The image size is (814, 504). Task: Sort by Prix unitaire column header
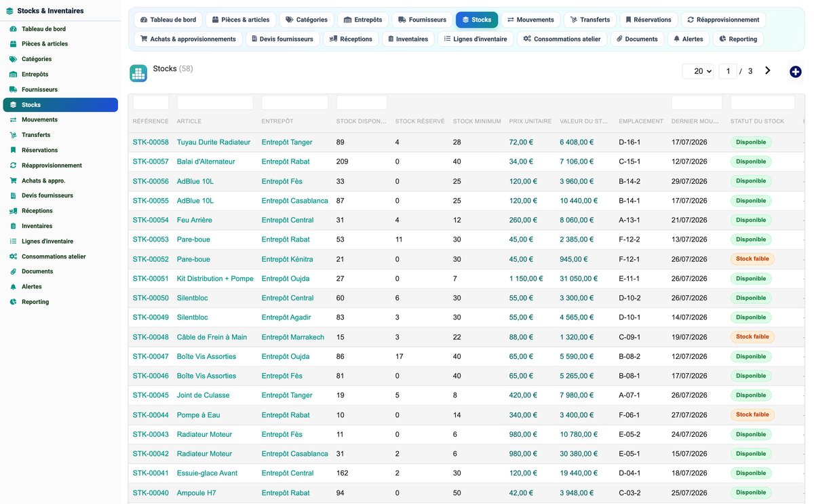tap(530, 121)
